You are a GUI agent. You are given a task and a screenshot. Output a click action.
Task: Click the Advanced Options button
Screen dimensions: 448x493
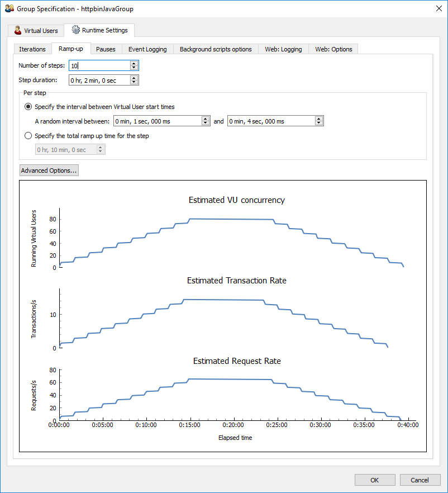coord(49,170)
